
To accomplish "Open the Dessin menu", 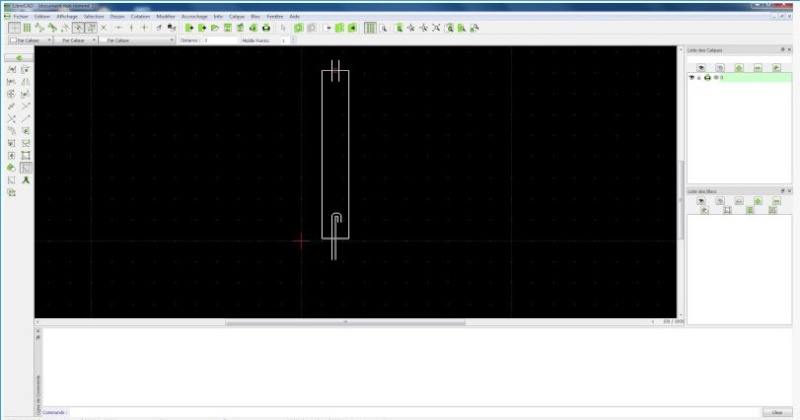I will click(117, 16).
